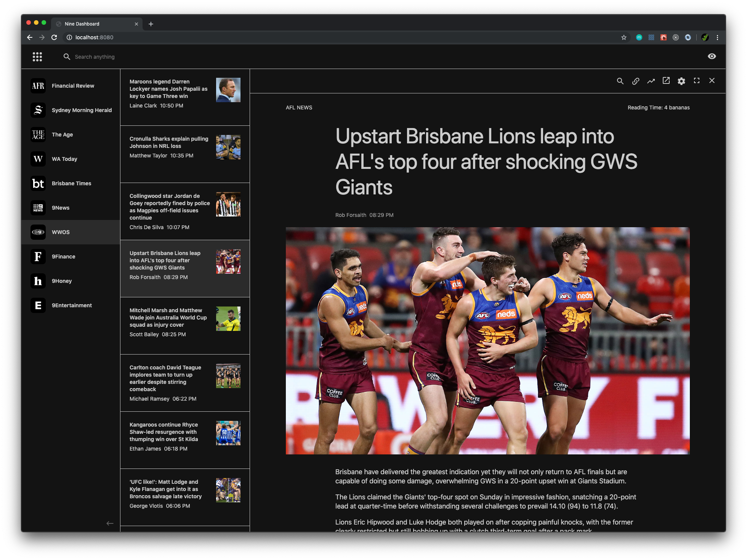The width and height of the screenshot is (747, 560).
Task: Open article in new window icon
Action: (666, 80)
